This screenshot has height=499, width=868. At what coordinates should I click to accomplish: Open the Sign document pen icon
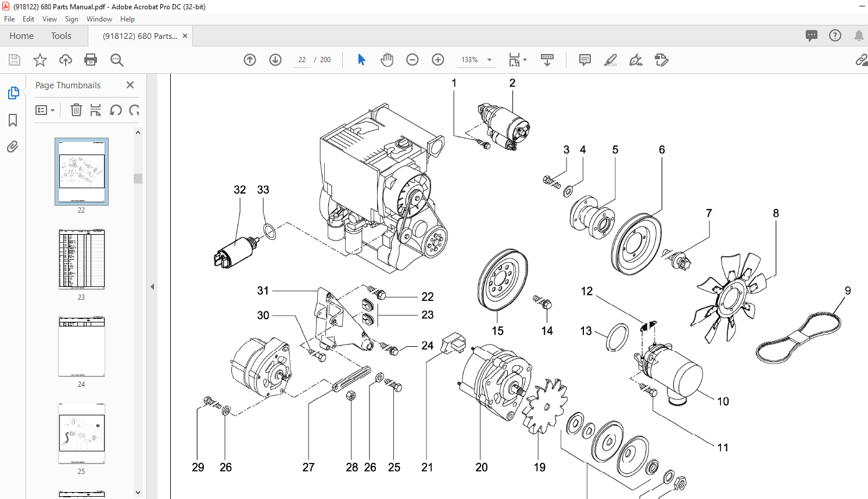[636, 60]
